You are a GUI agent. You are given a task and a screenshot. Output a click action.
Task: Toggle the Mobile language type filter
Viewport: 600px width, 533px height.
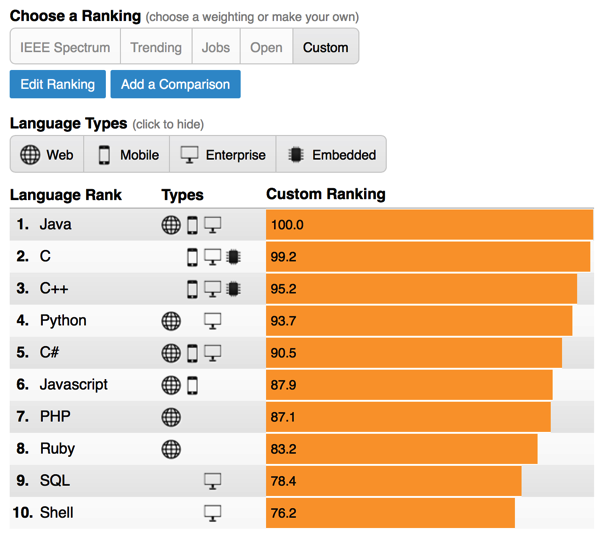tap(127, 154)
